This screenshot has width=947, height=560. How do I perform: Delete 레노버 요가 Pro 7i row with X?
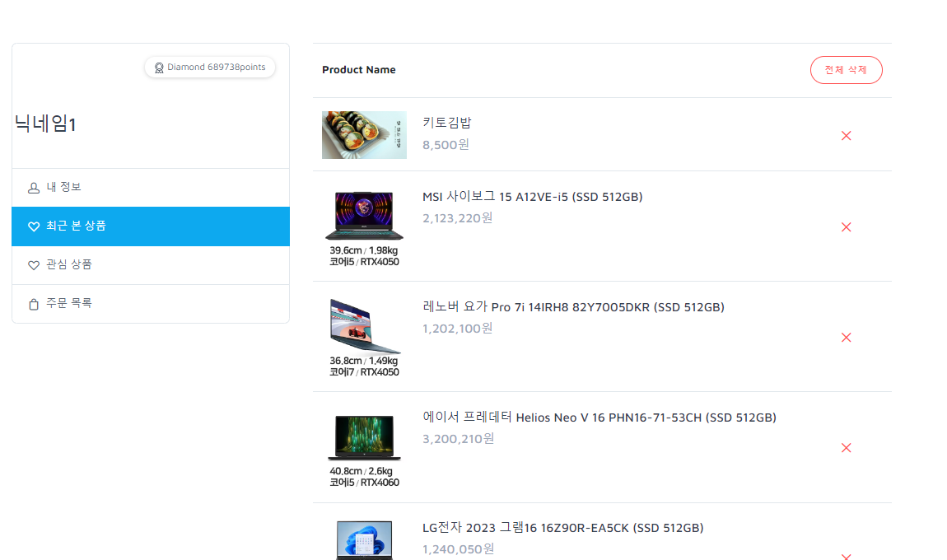tap(847, 338)
